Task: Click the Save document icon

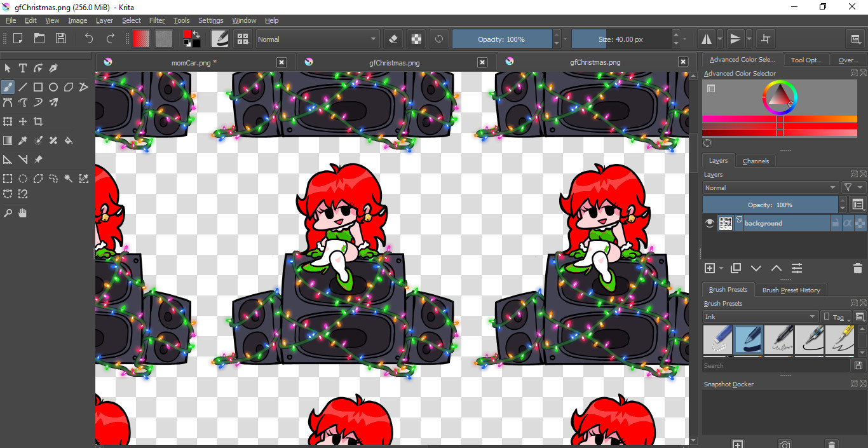Action: (x=61, y=39)
